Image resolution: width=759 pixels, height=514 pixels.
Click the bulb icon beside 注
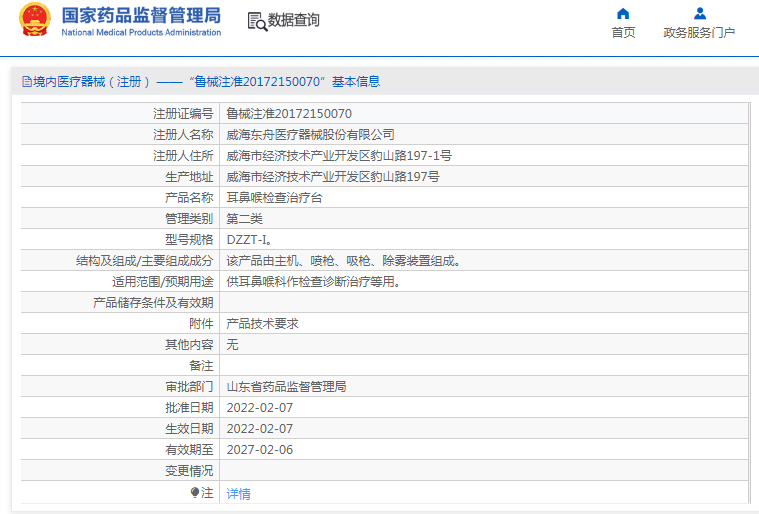pos(195,493)
